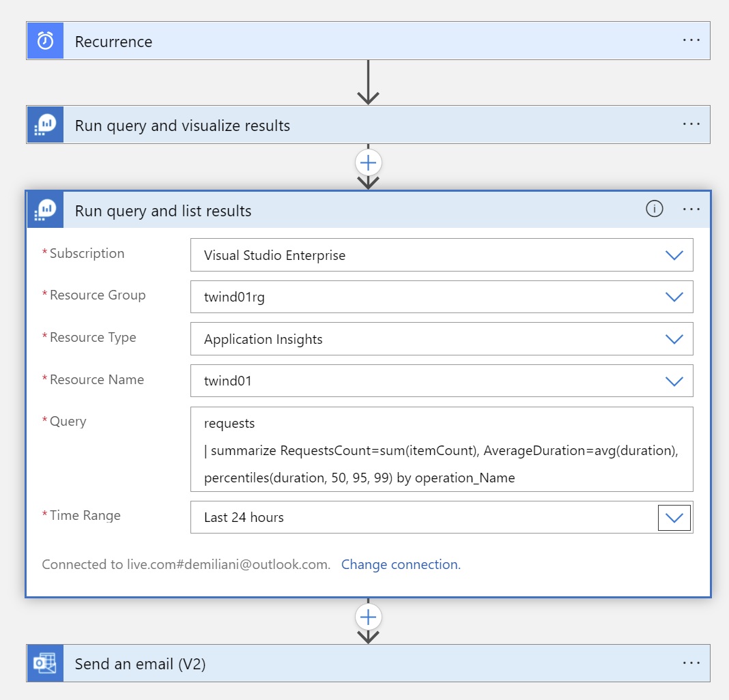Expand the Resource Type dropdown

click(x=674, y=339)
